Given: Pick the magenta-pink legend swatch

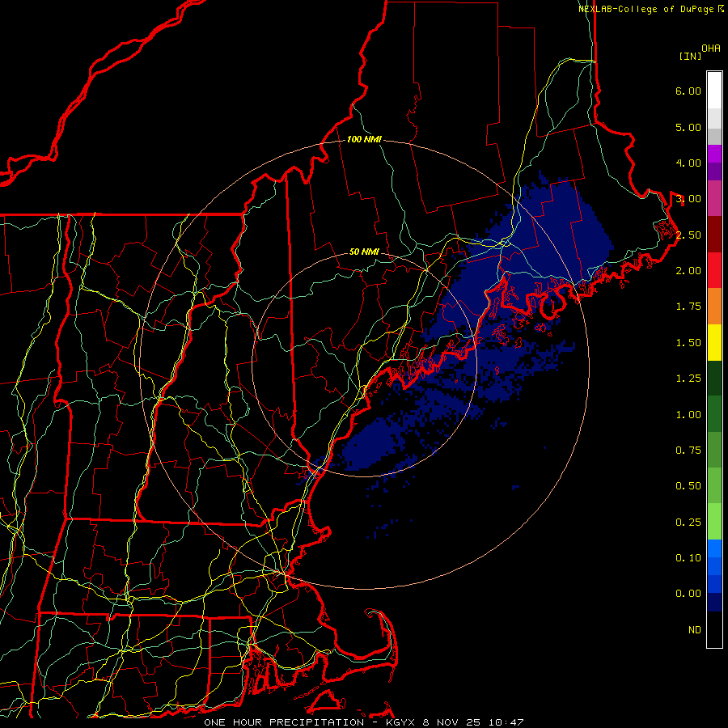Looking at the screenshot, I should (714, 198).
